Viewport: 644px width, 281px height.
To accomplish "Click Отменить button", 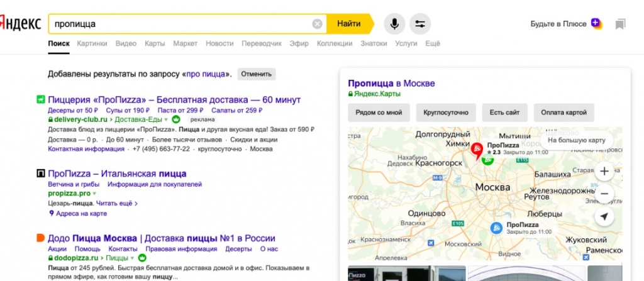I will coord(257,74).
